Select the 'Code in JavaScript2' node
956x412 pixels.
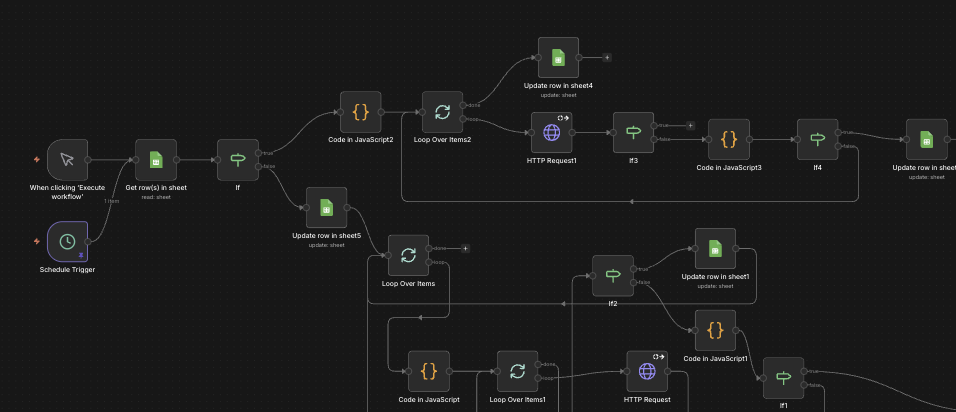360,112
